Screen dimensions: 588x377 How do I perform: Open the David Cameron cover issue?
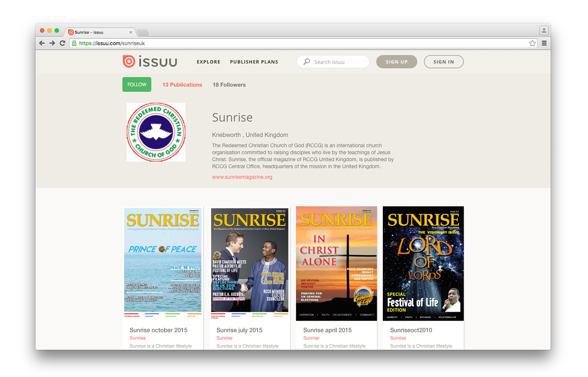point(249,263)
